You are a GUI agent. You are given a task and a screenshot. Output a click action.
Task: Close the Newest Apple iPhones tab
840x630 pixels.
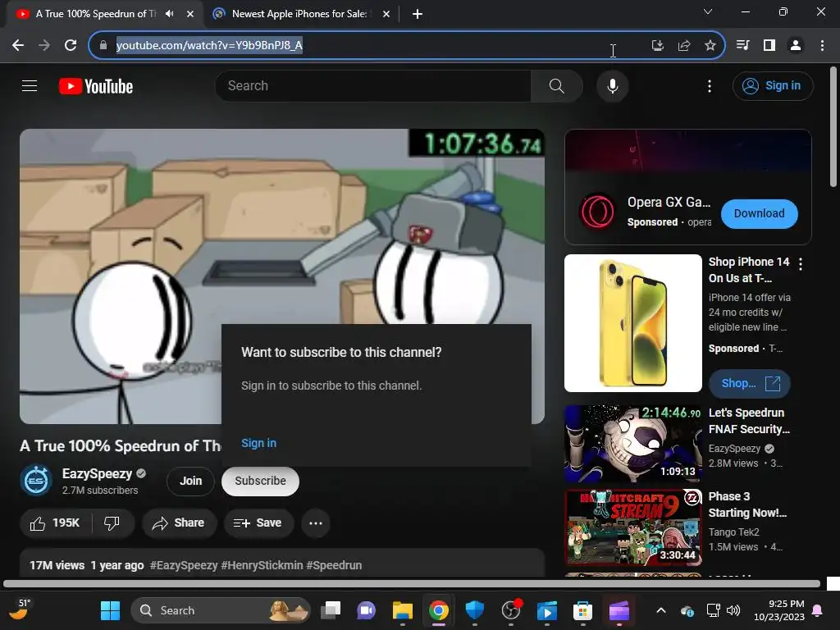click(x=386, y=14)
